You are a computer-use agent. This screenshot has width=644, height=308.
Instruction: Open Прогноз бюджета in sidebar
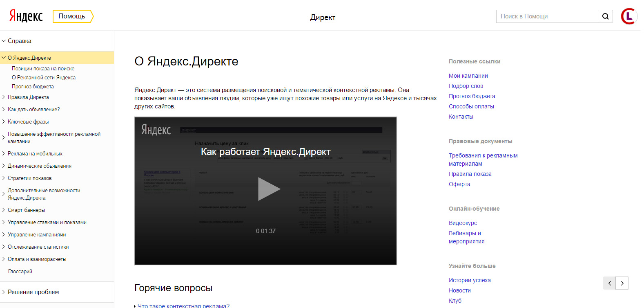coord(33,86)
